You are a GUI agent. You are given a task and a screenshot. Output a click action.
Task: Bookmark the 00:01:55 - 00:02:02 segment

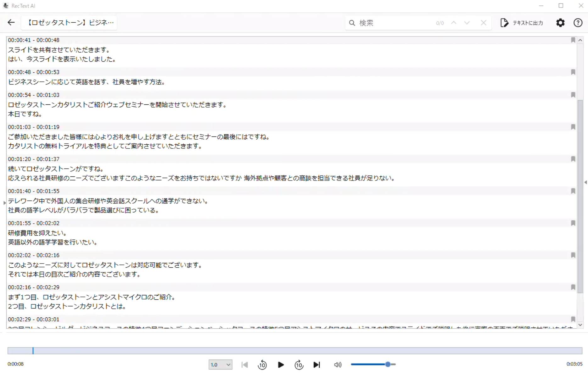click(x=573, y=223)
